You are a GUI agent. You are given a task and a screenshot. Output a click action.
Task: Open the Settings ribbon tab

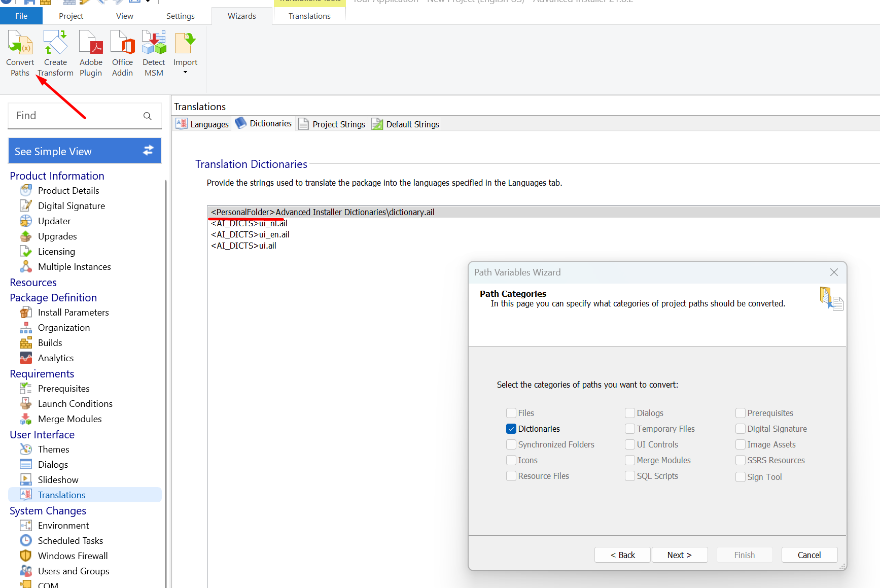(180, 16)
